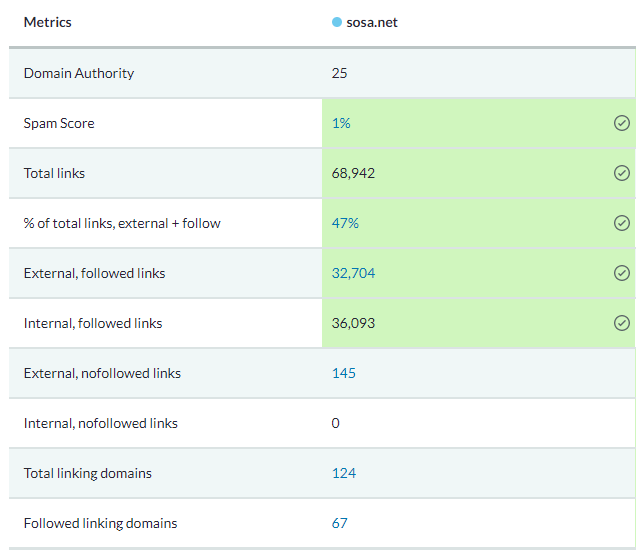Open the 47% external follow link

[345, 223]
